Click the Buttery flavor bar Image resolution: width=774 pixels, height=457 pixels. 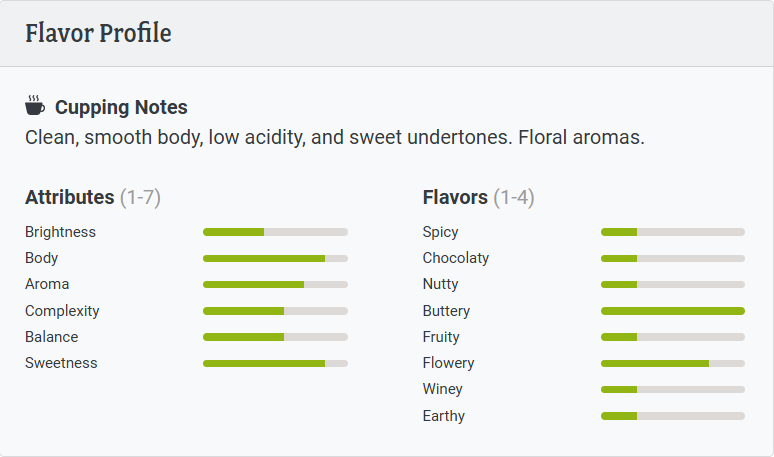672,311
